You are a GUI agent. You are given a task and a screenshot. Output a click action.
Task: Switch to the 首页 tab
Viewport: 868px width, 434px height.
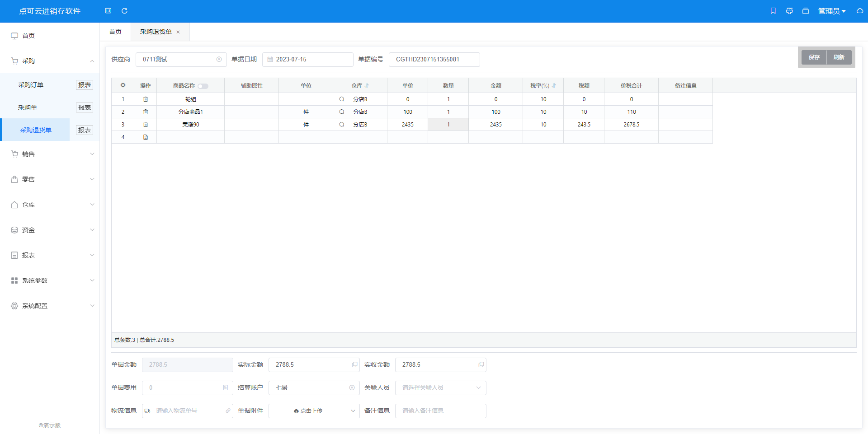click(x=115, y=32)
